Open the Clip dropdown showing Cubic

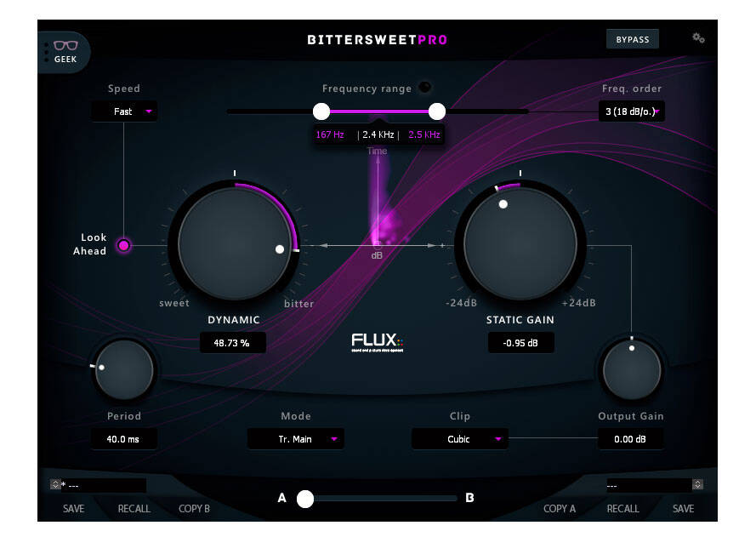[x=459, y=439]
